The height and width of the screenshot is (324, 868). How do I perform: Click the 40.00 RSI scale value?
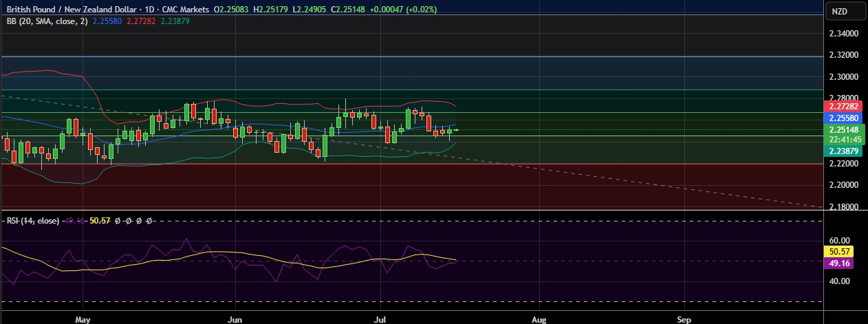pyautogui.click(x=840, y=281)
